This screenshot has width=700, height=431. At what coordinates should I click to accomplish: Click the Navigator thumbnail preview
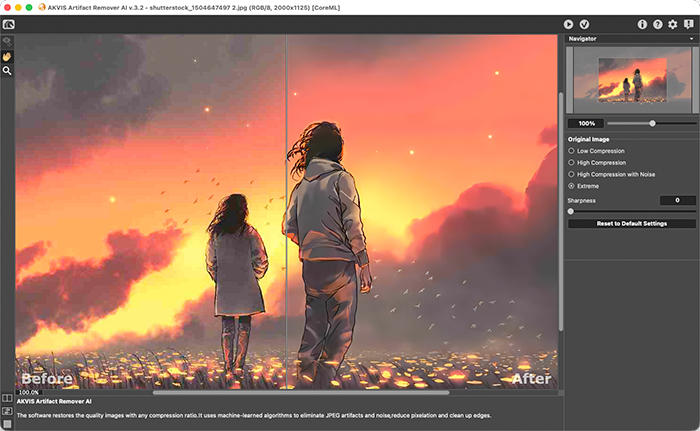pos(632,80)
